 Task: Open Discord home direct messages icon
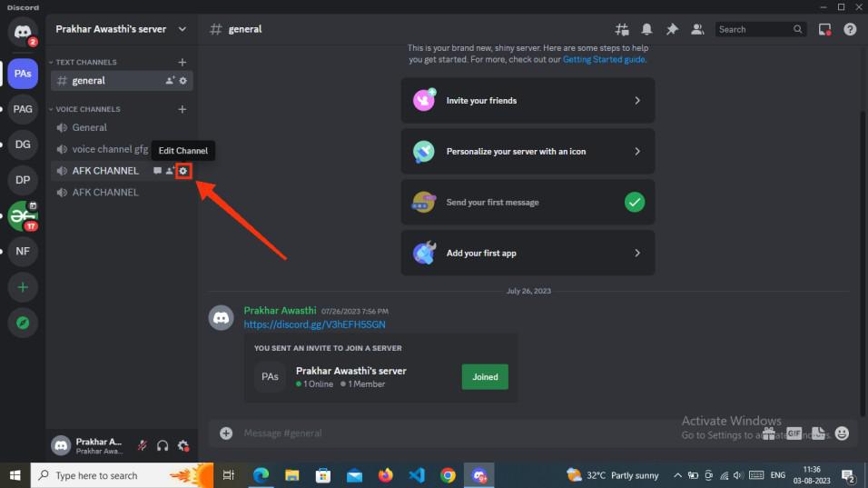pos(23,32)
